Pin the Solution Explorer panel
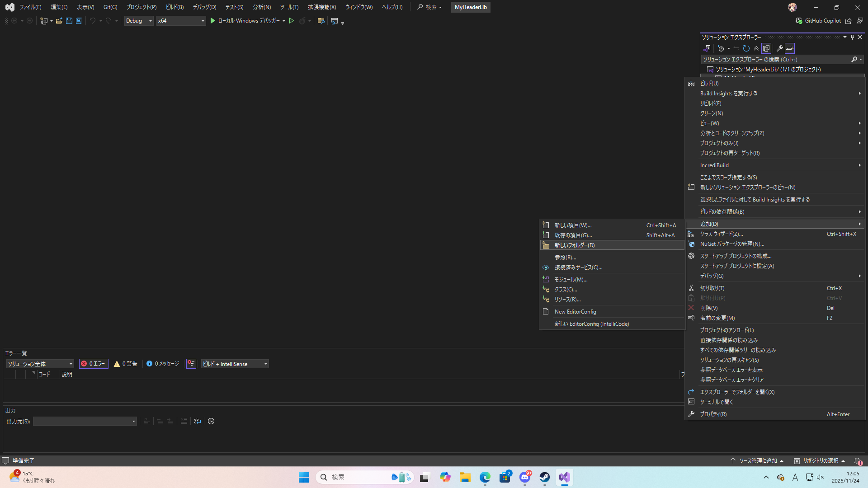The width and height of the screenshot is (868, 488). tap(852, 37)
